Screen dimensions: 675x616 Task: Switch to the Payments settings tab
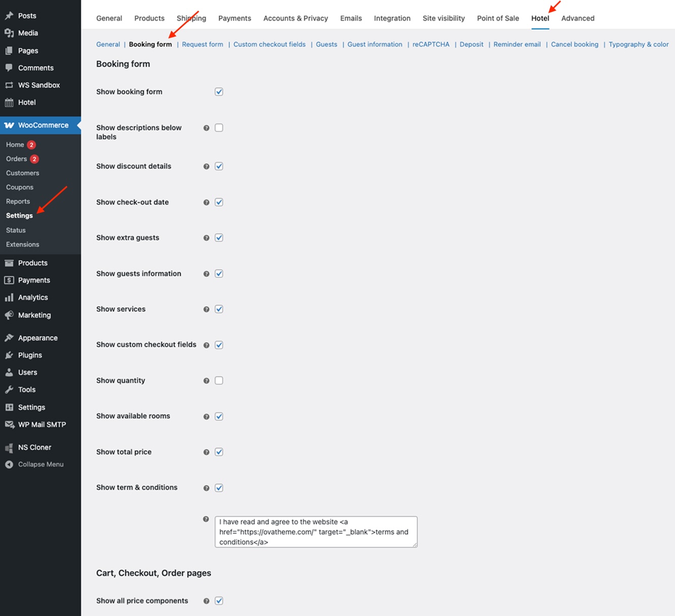pos(234,18)
